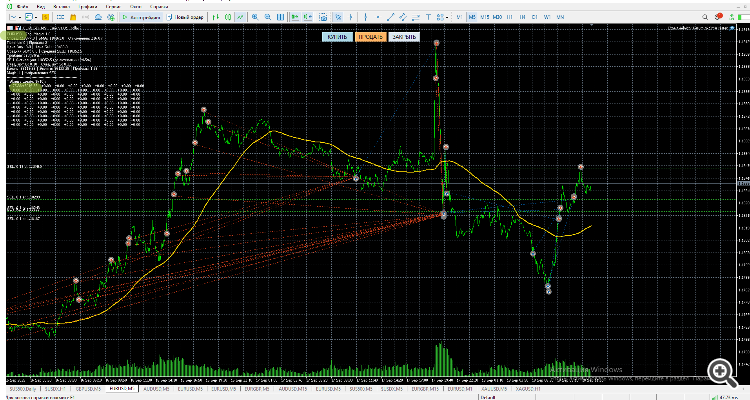750x400 pixels.
Task: Open the Вид menu
Action: point(41,7)
